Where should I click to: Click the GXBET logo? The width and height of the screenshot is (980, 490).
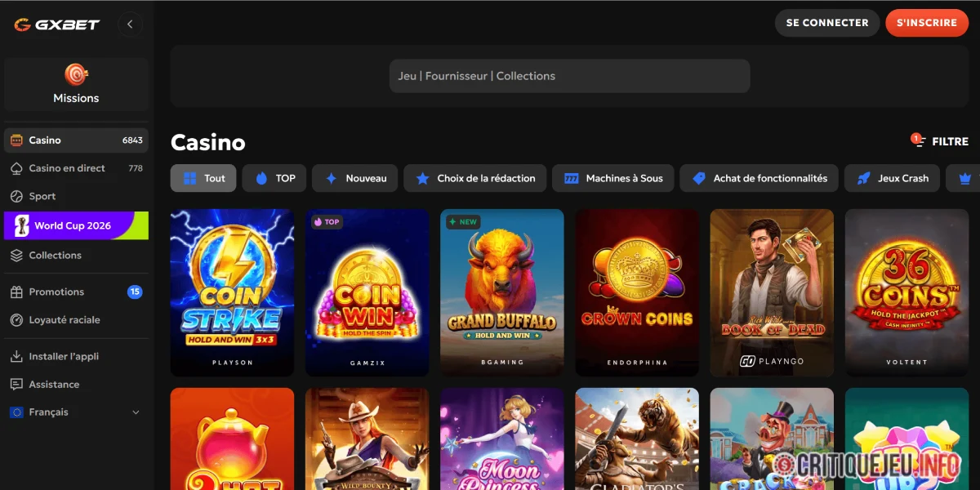click(x=57, y=24)
